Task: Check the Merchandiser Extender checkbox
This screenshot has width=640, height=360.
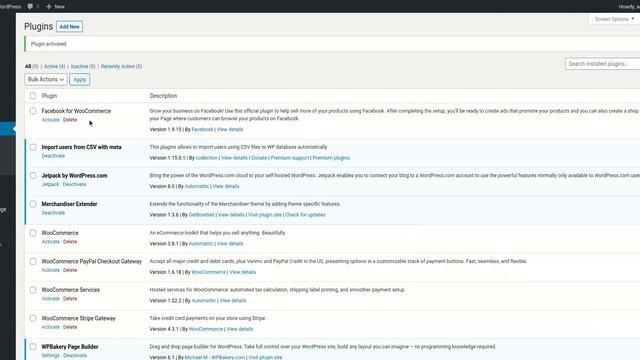Action: point(33,204)
